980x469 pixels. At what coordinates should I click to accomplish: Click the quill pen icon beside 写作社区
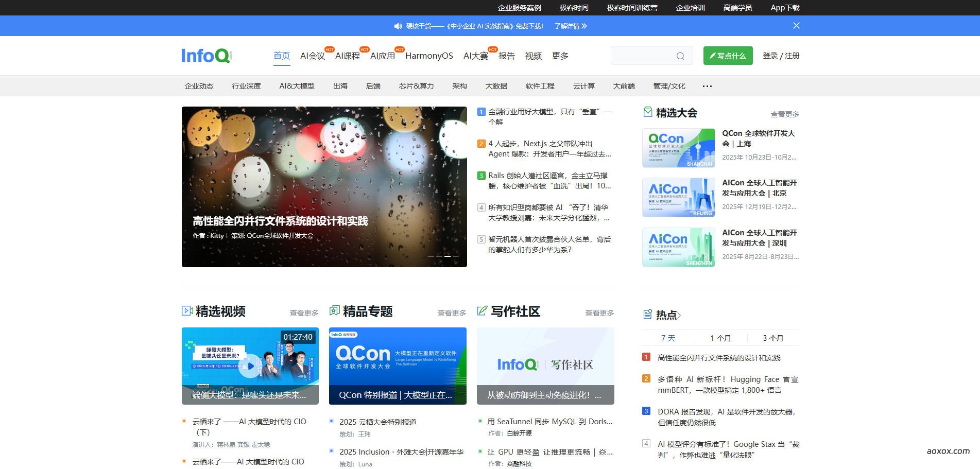(x=482, y=311)
